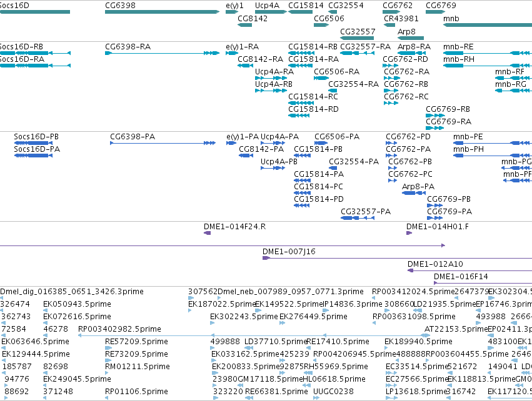Click the Socs16D-RB transcript
Image resolution: width=532 pixels, height=401 pixels.
point(35,53)
